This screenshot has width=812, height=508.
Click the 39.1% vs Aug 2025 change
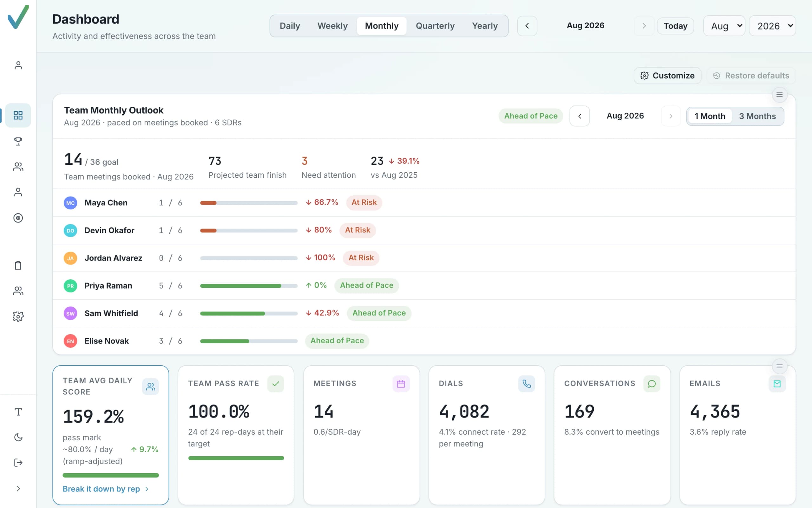pos(404,161)
